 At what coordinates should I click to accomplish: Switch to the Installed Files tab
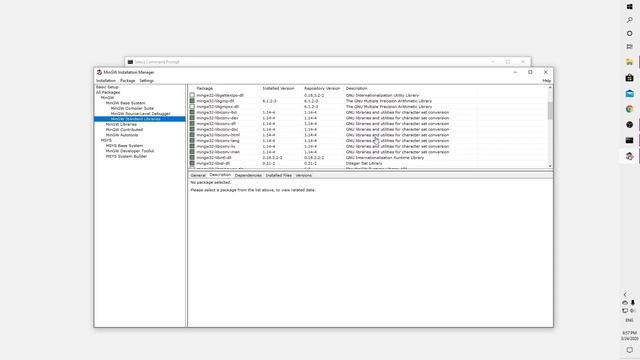279,176
